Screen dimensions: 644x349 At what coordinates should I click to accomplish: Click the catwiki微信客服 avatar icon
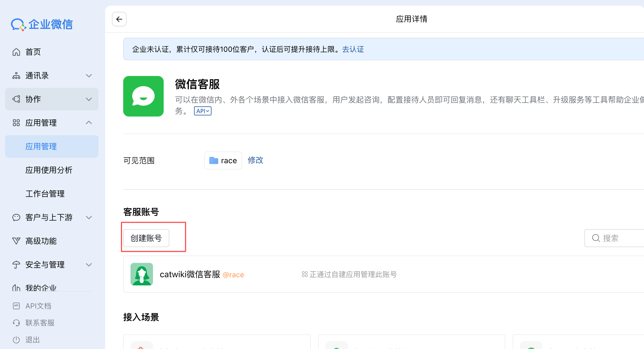[141, 274]
